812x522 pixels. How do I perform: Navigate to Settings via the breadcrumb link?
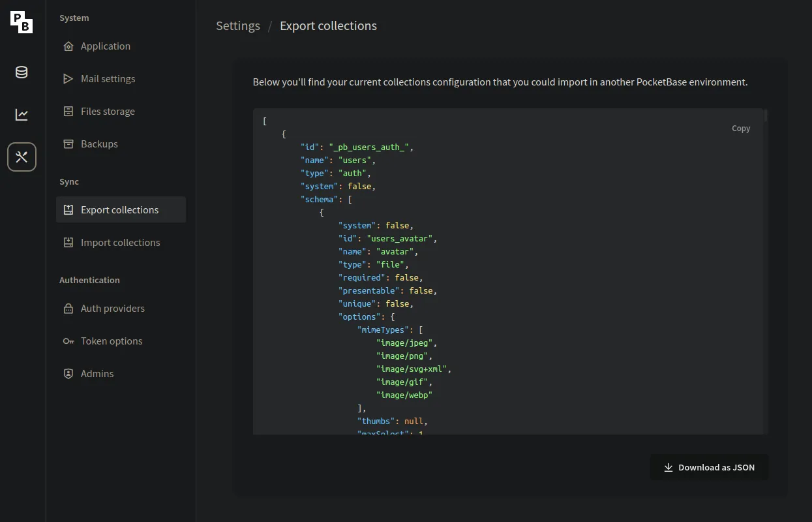pyautogui.click(x=237, y=25)
